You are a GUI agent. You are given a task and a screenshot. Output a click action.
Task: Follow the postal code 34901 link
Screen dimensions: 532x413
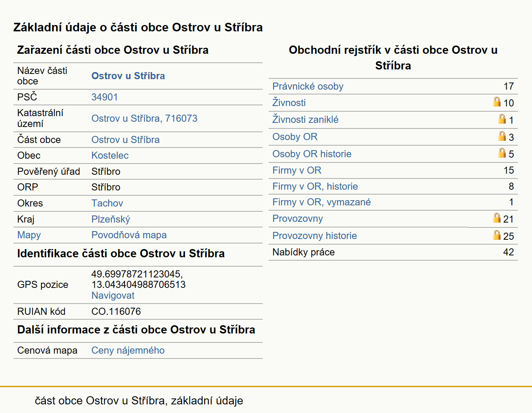pos(104,97)
